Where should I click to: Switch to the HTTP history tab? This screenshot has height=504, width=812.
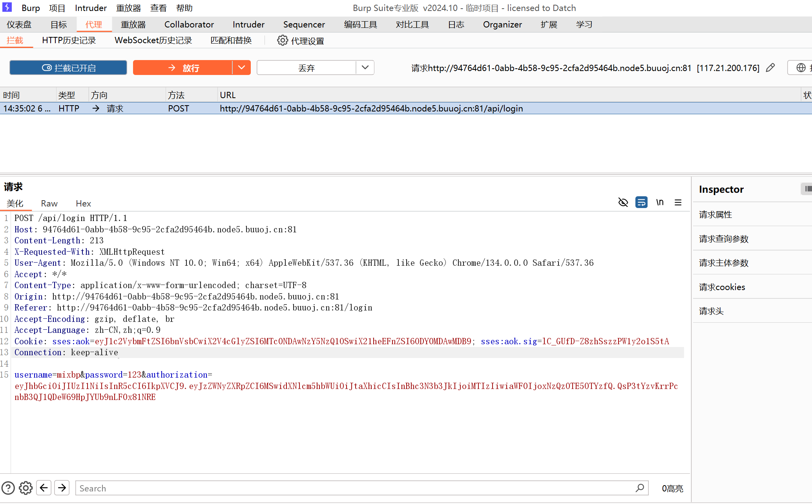click(69, 40)
